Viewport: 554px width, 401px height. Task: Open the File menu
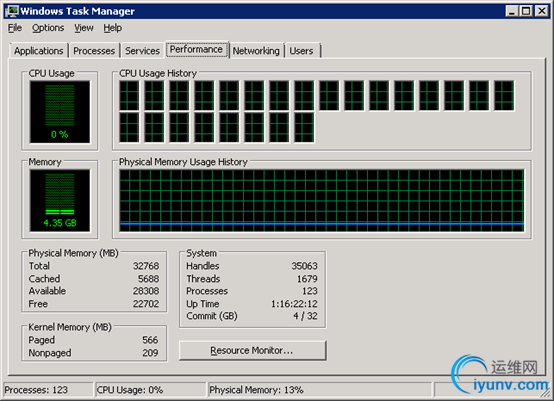coord(15,28)
